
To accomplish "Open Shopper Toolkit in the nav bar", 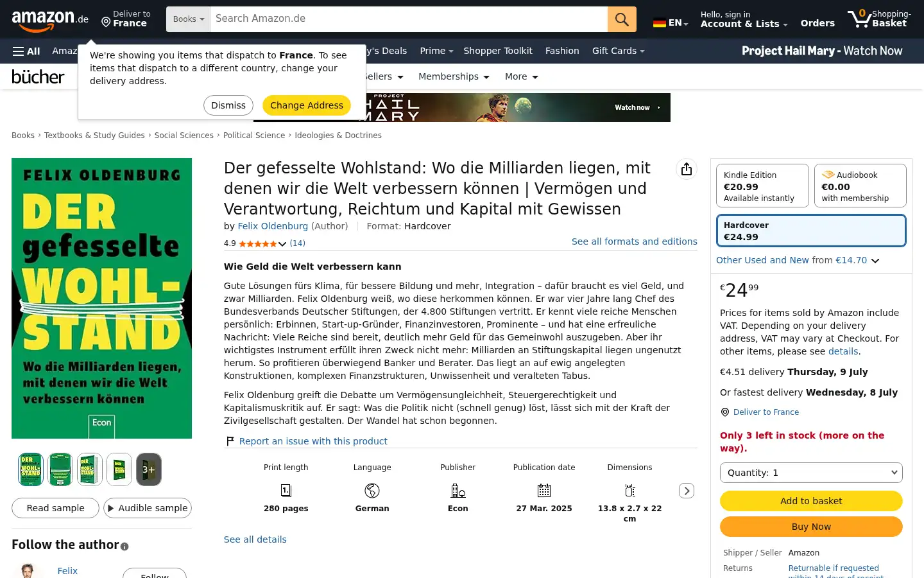I will point(498,51).
